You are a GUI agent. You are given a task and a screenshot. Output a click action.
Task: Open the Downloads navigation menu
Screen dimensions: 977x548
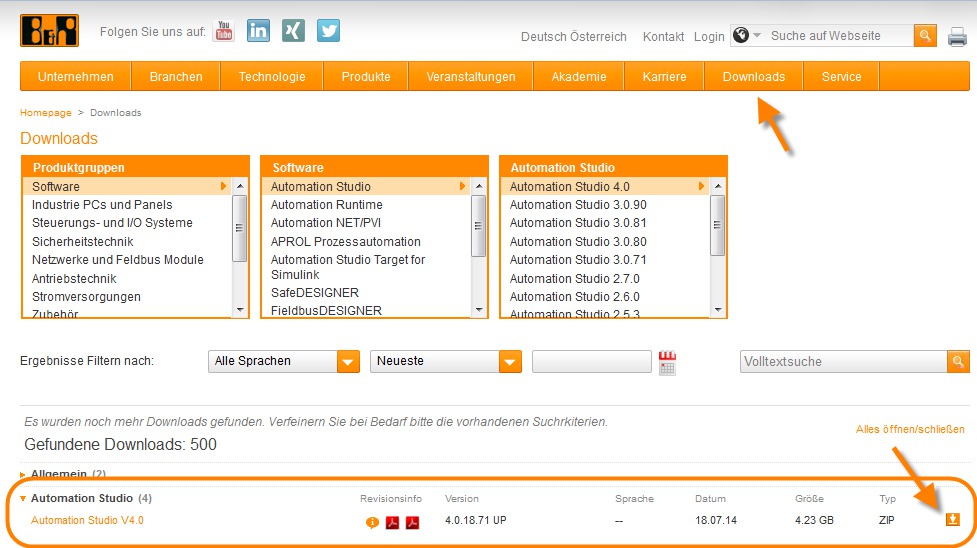753,76
